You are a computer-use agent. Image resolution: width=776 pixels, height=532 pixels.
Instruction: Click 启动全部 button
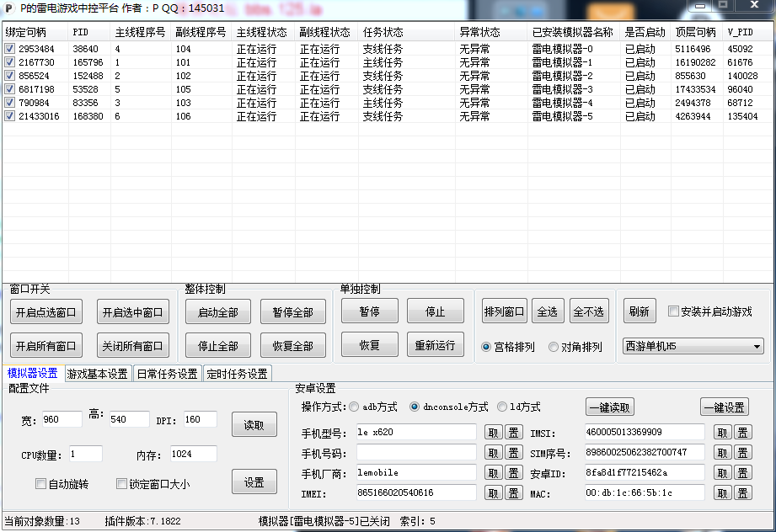[x=217, y=312]
